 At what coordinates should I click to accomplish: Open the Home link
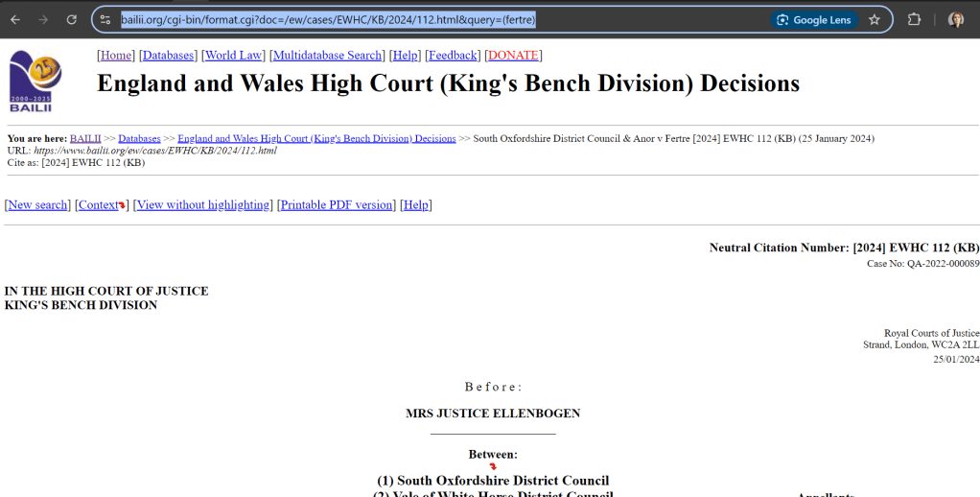117,56
